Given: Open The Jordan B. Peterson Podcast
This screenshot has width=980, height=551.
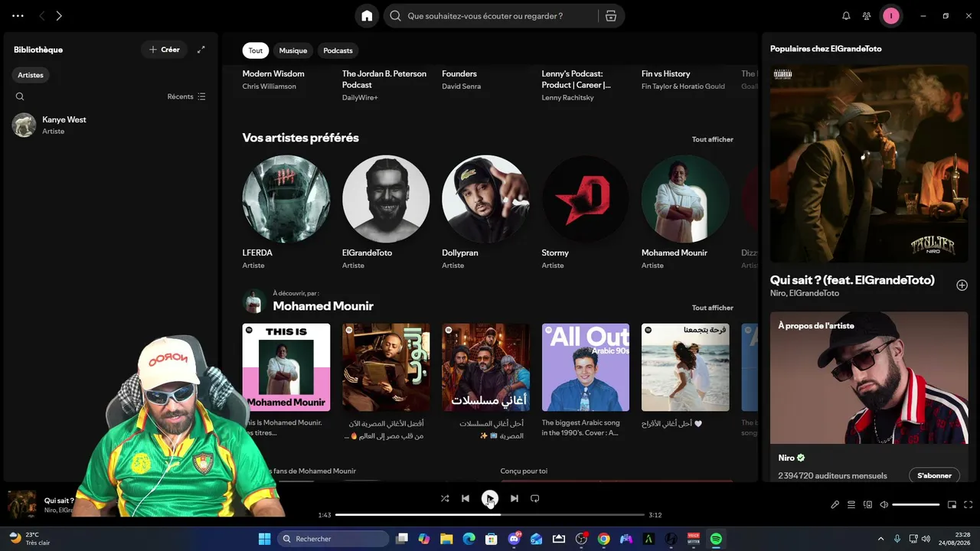Looking at the screenshot, I should [384, 79].
